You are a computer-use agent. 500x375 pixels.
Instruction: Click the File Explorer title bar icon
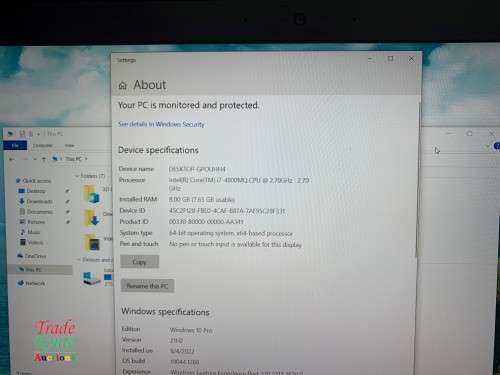click(x=10, y=134)
